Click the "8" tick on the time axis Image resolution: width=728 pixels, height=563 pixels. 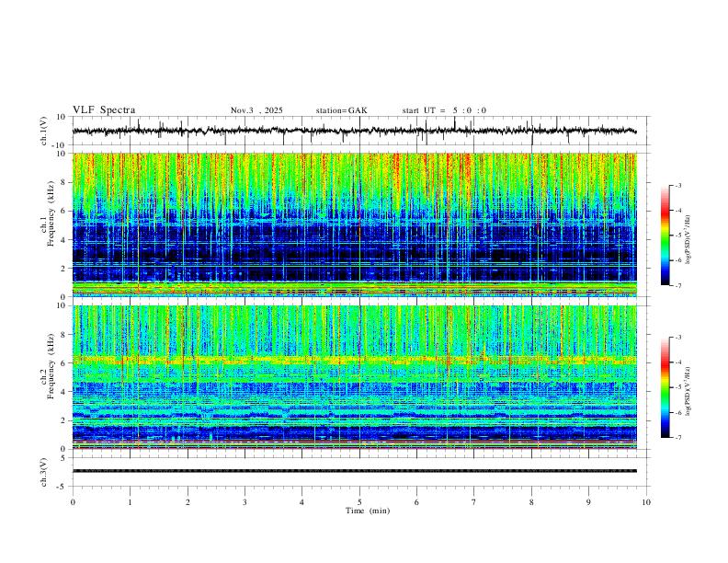(531, 502)
